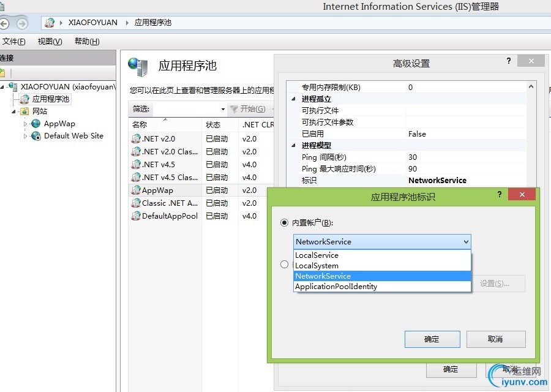Click the .NET v2.0 Classic pool icon
The width and height of the screenshot is (551, 392).
136,151
